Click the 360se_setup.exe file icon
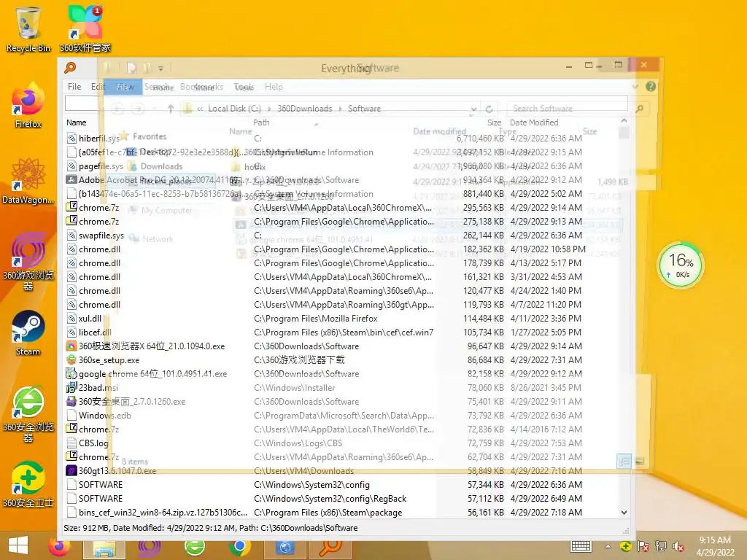Image resolution: width=747 pixels, height=560 pixels. click(x=71, y=359)
